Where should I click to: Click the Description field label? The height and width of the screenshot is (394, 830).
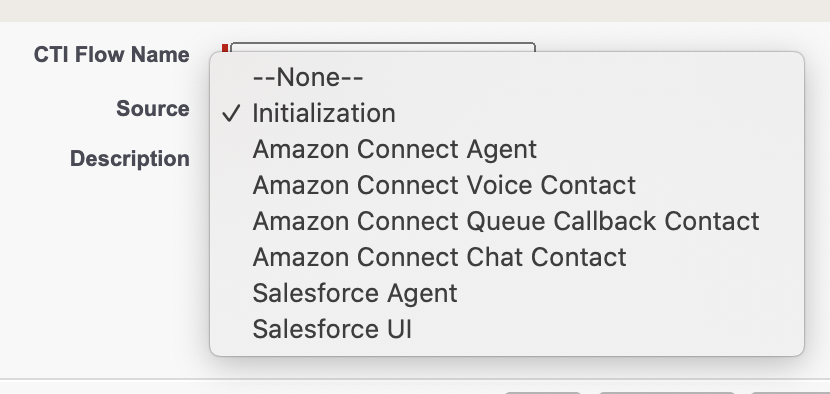pos(130,158)
